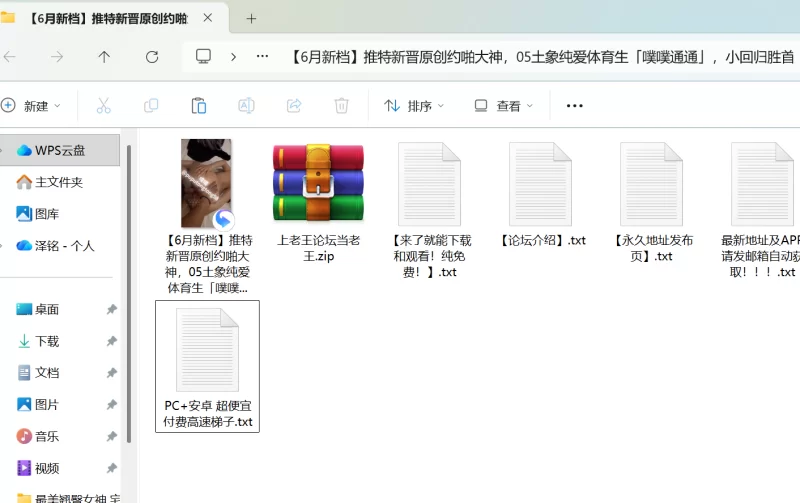Expand the WPS云盘 tree node
Screen dimensions: 800x503
click(x=7, y=150)
